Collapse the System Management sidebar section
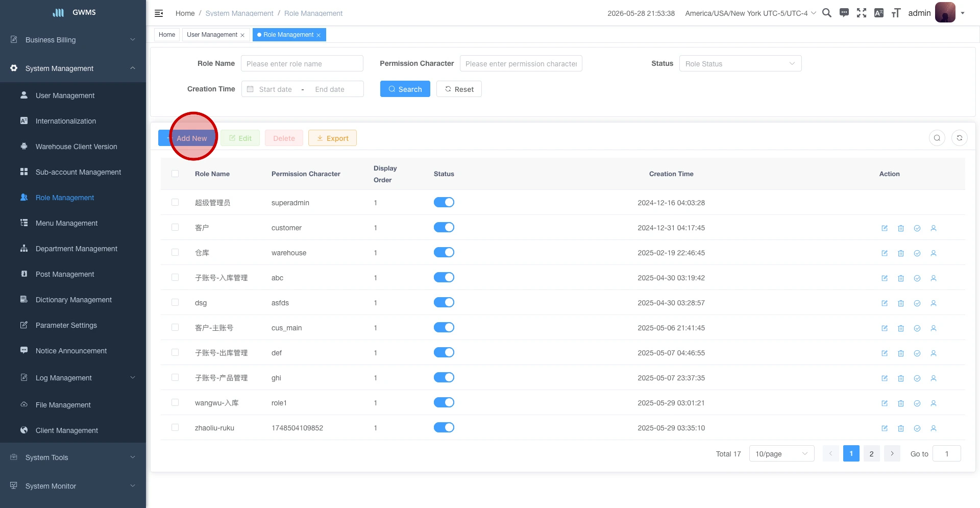 click(x=73, y=68)
